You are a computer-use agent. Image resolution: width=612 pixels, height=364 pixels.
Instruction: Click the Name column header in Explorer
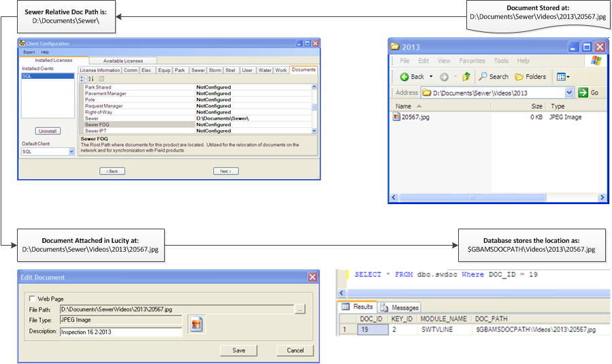(440, 106)
